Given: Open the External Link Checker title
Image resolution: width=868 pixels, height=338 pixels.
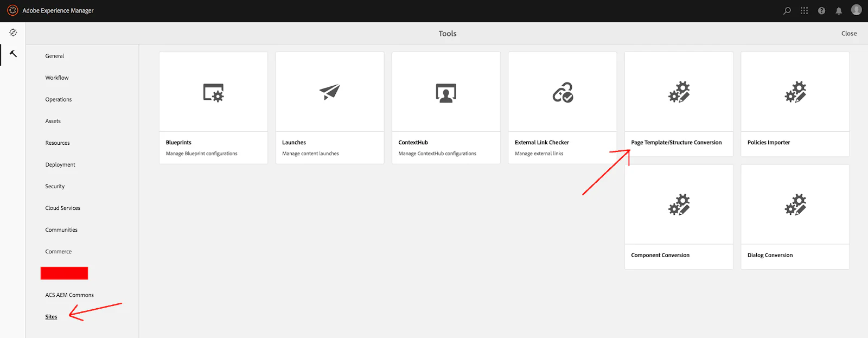Looking at the screenshot, I should [542, 142].
